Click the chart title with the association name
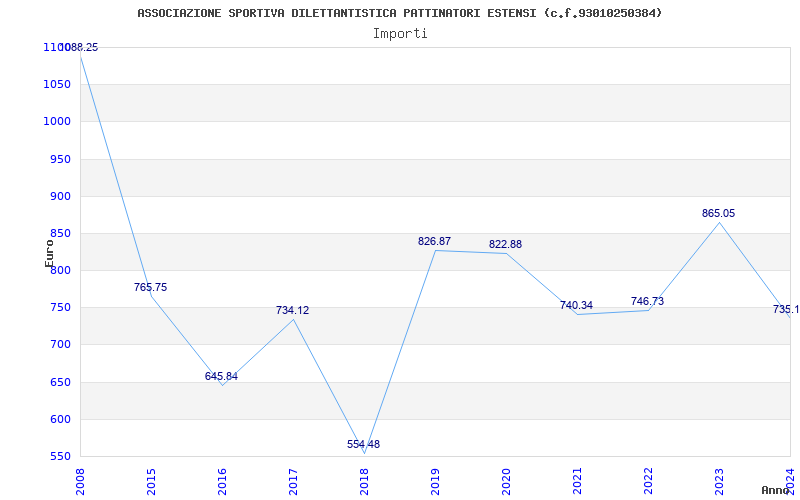 (399, 13)
